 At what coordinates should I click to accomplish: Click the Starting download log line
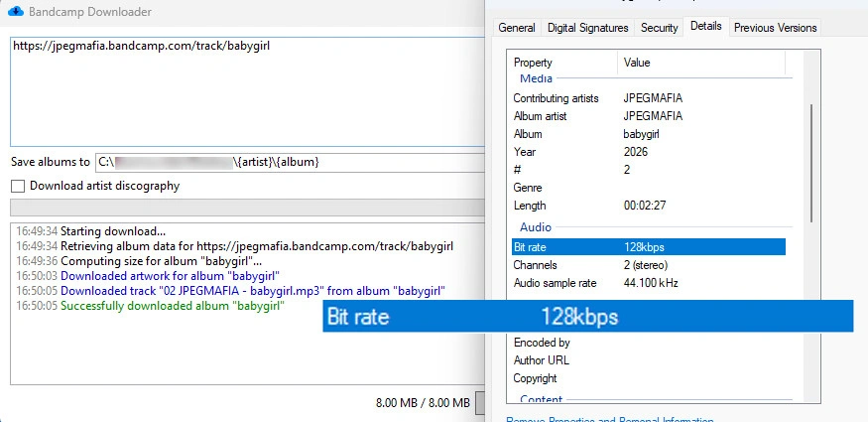point(91,231)
